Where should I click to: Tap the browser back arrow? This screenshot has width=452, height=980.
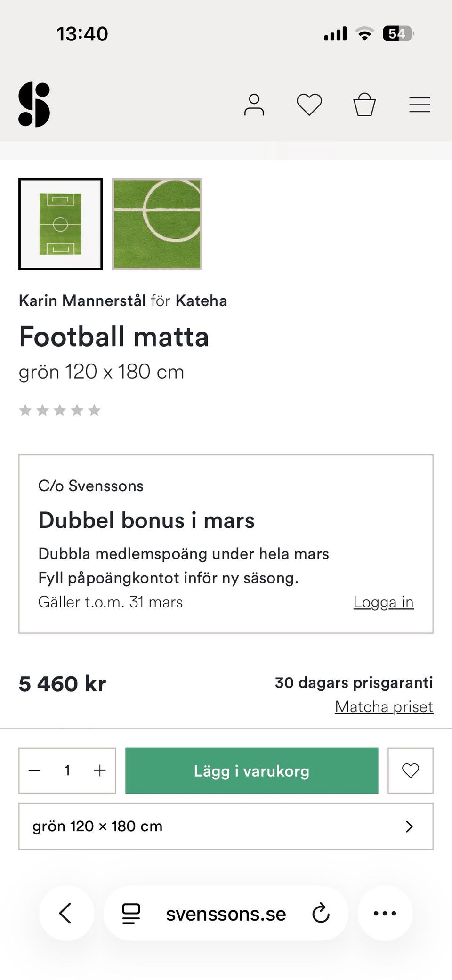coord(66,914)
